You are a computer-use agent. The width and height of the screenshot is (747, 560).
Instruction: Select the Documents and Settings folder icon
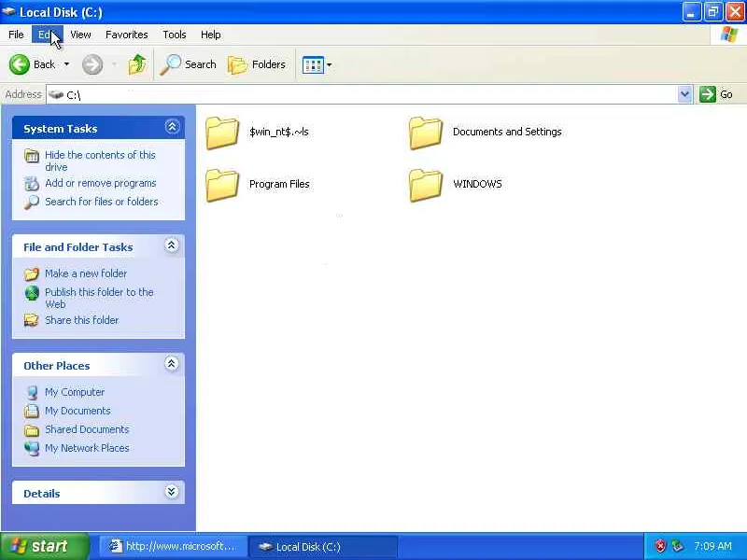426,133
